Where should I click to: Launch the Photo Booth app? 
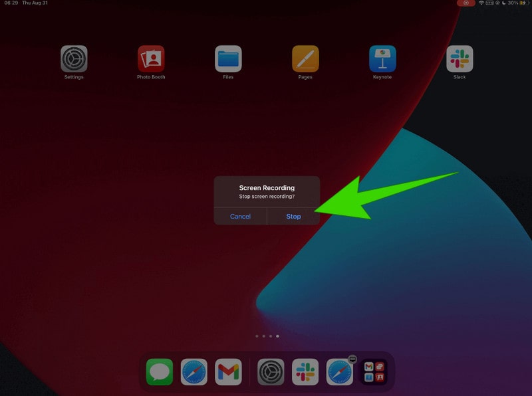[x=150, y=59]
